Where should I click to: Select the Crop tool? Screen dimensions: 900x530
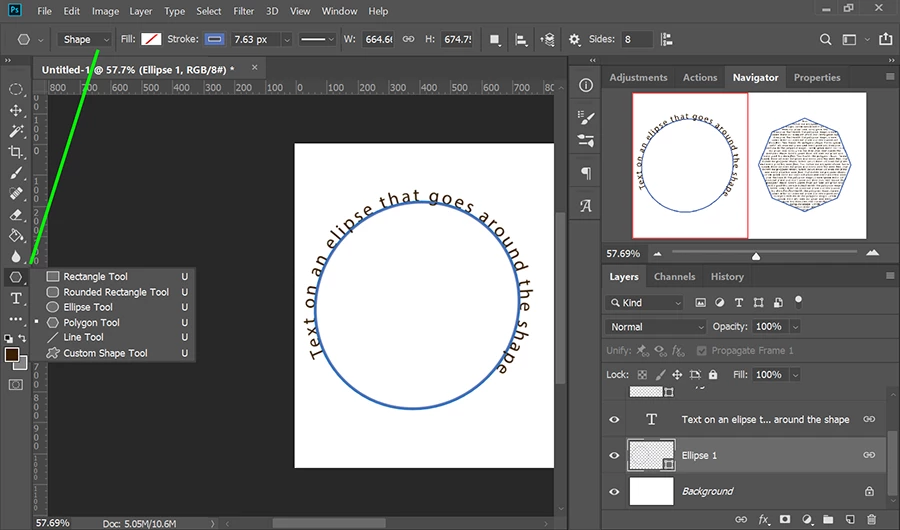pyautogui.click(x=16, y=152)
